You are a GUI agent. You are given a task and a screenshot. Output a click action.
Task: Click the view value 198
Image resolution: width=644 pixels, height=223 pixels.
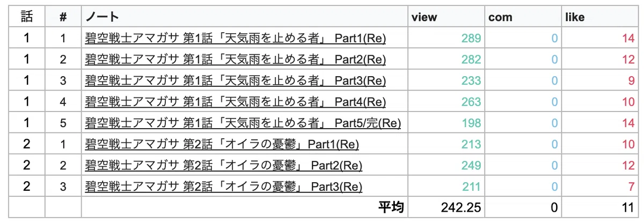click(x=471, y=123)
